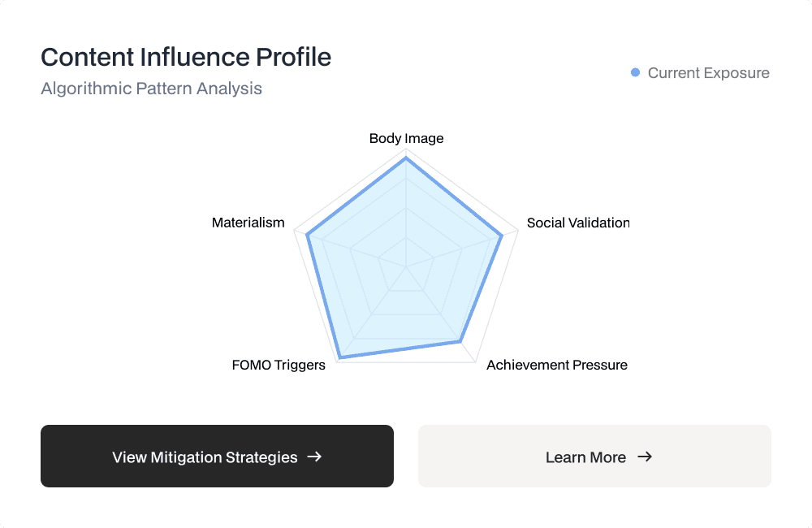Image resolution: width=812 pixels, height=528 pixels.
Task: Click the FOMO Triggers data point vertex
Action: point(340,357)
